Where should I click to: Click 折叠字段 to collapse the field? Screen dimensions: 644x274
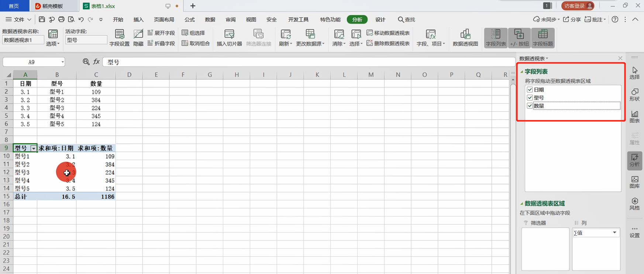click(x=161, y=43)
